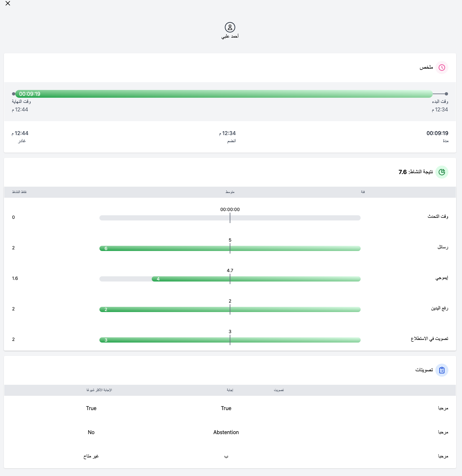The image size is (462, 476).
Task: Click the 4.7 average marker above the إيموجي bar
Action: [x=230, y=270]
